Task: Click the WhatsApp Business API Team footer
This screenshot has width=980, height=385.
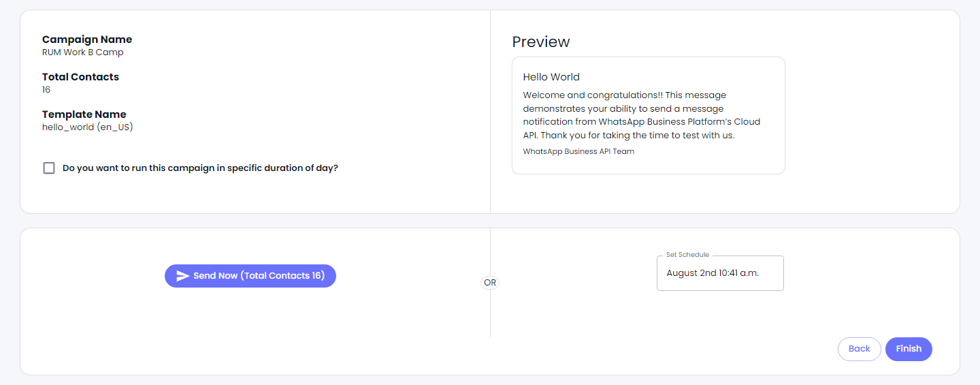Action: (578, 151)
